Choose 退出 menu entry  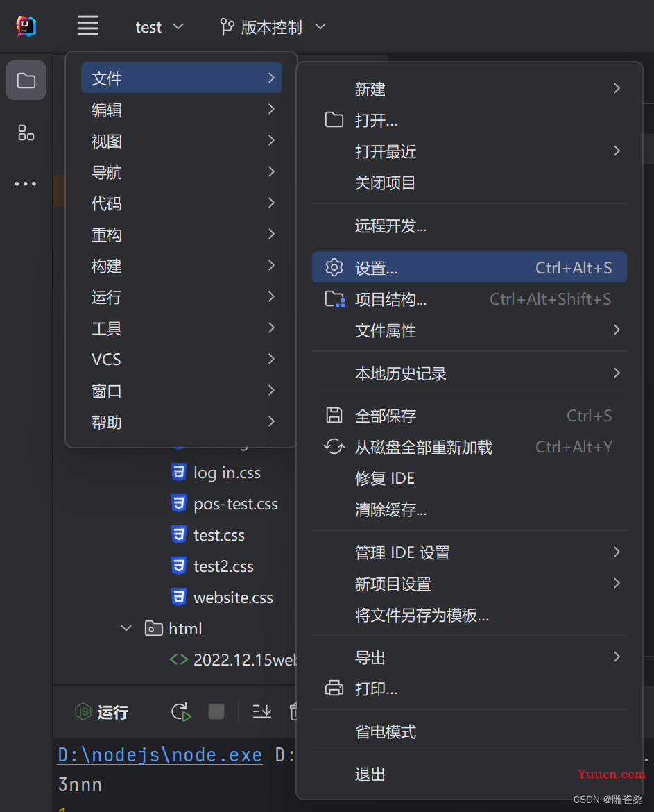pos(470,775)
